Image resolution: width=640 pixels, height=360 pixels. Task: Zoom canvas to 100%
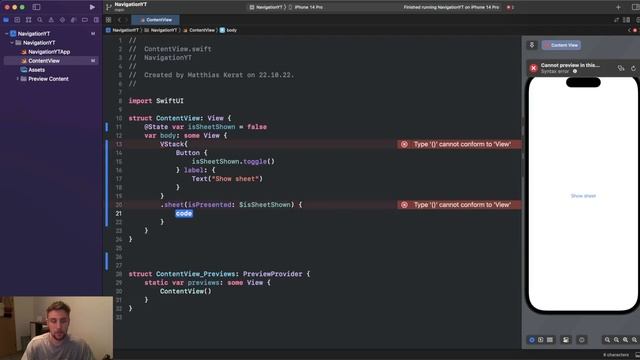616,340
